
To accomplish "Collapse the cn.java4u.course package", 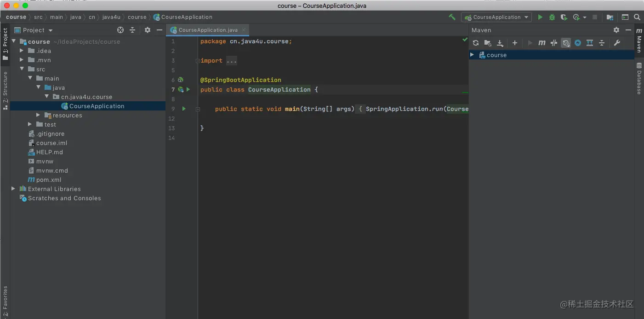I will coord(46,96).
